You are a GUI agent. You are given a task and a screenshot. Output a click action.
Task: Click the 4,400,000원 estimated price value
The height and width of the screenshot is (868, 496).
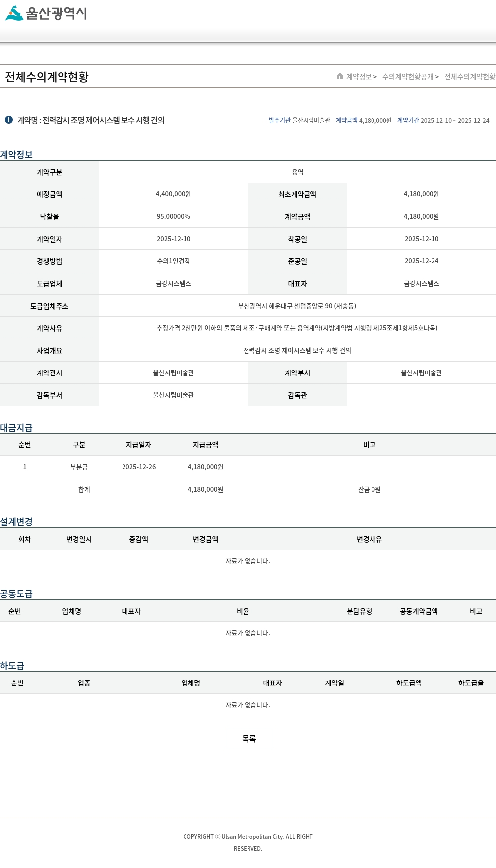click(173, 194)
